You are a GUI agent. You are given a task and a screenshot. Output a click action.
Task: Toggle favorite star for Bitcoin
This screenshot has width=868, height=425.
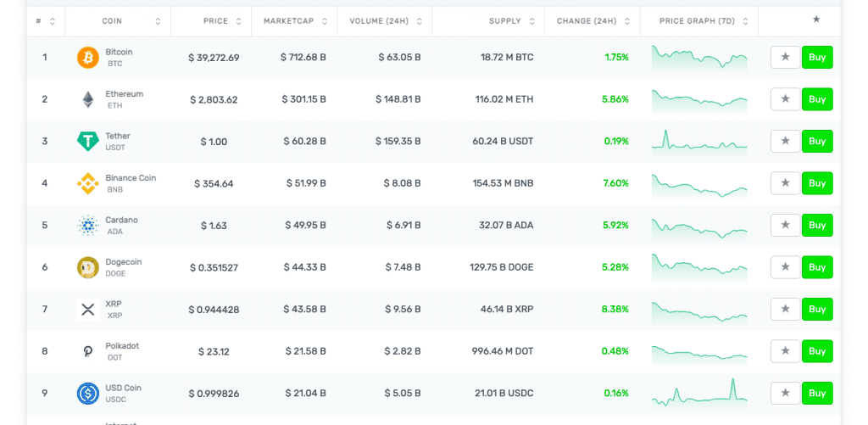point(785,58)
